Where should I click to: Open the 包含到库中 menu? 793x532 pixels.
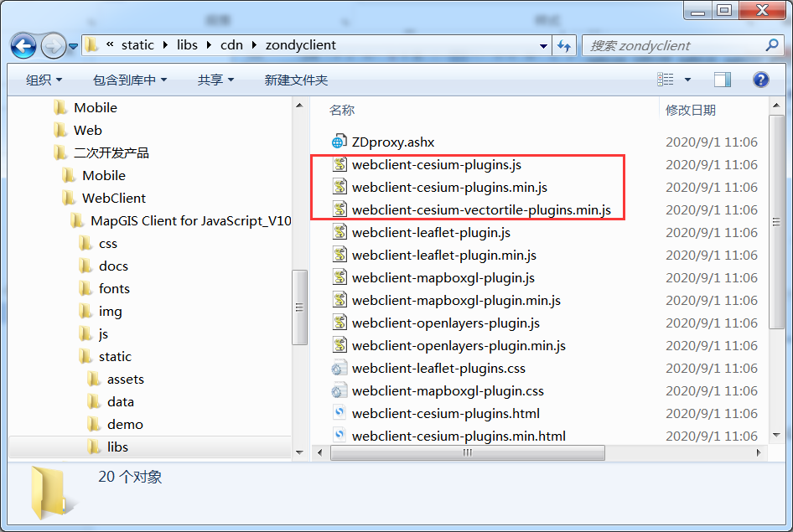tap(130, 80)
